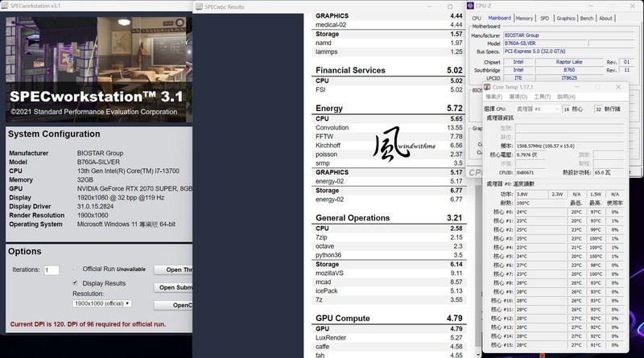Click the 7zip result row

(x=389, y=237)
